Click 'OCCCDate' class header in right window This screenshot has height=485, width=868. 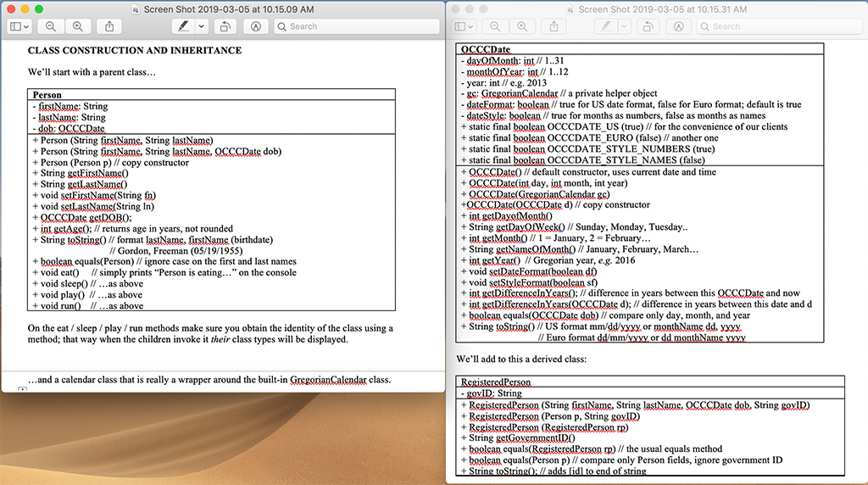(486, 49)
